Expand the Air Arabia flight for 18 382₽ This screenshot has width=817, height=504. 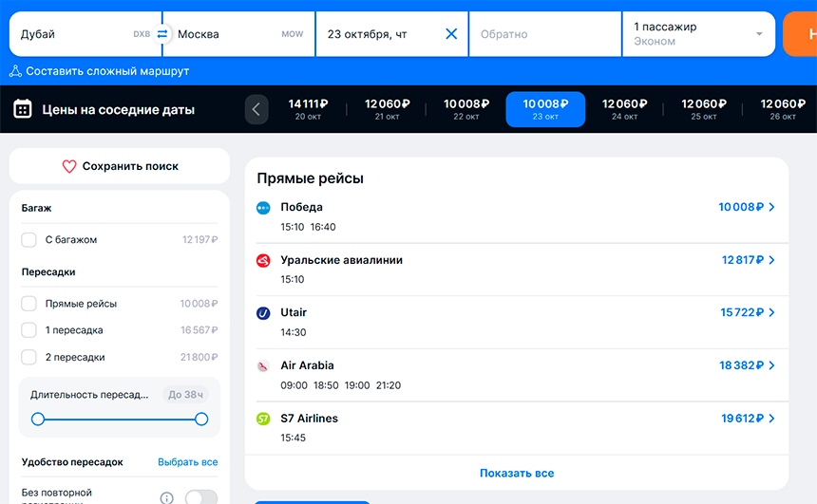coord(747,365)
